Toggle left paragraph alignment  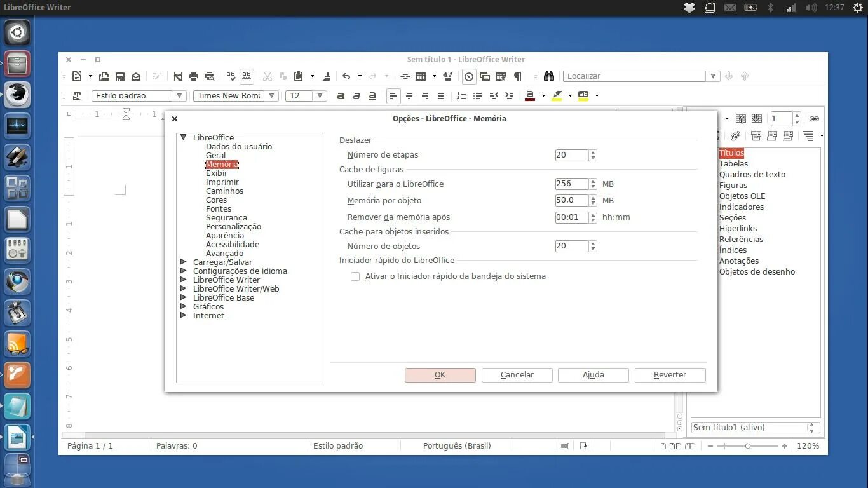point(393,96)
